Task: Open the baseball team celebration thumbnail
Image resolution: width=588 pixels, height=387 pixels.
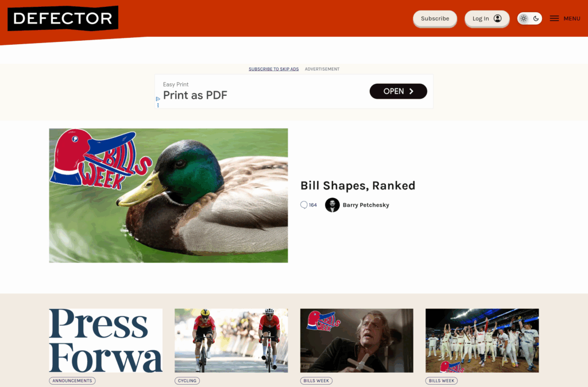Action: coord(482,340)
